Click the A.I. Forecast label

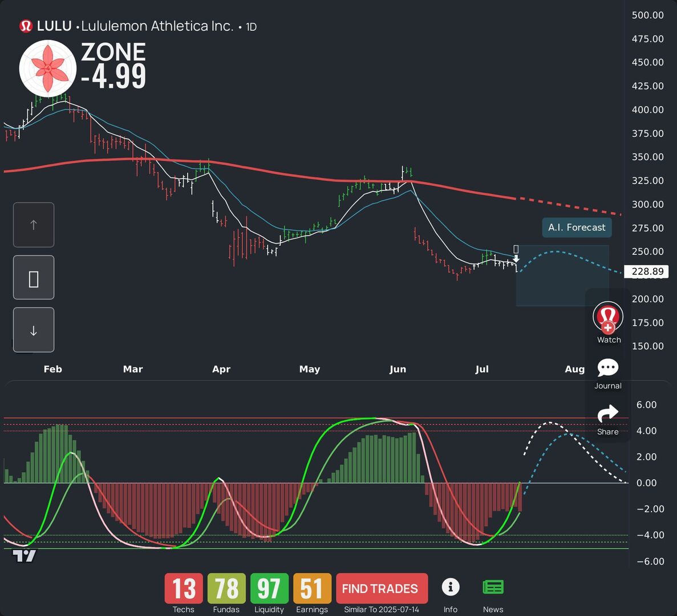click(x=577, y=228)
